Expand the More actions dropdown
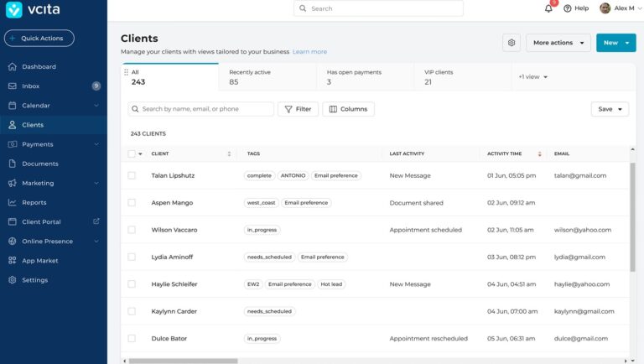 click(558, 43)
